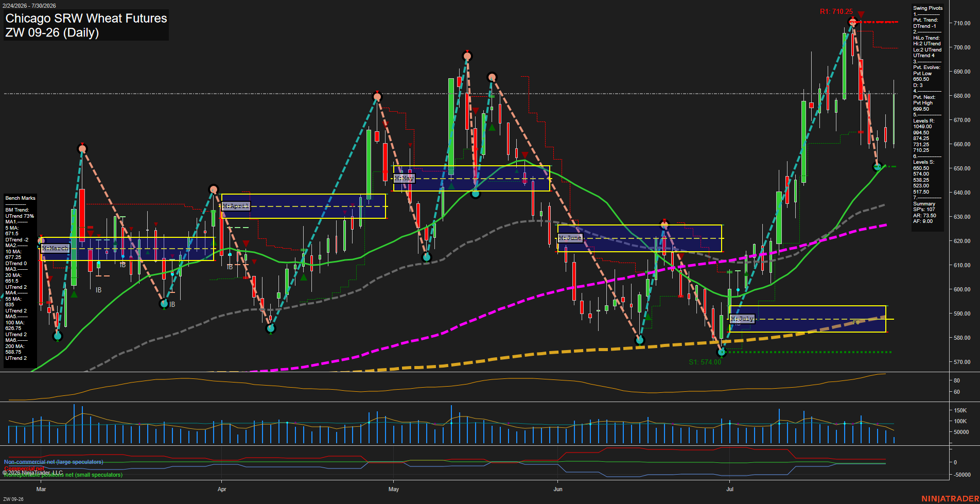Select the 150K volume axis label
The image size is (980, 504).
click(x=960, y=410)
